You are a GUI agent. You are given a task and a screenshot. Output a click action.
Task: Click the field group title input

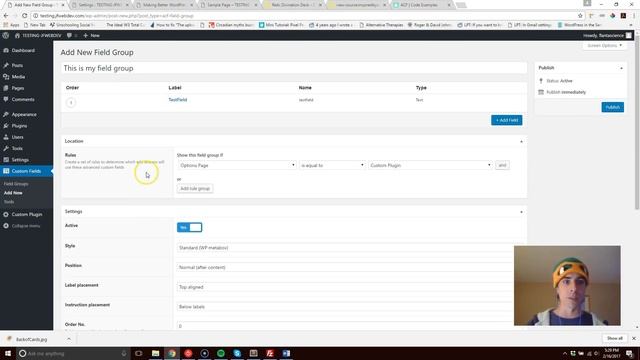[294, 68]
